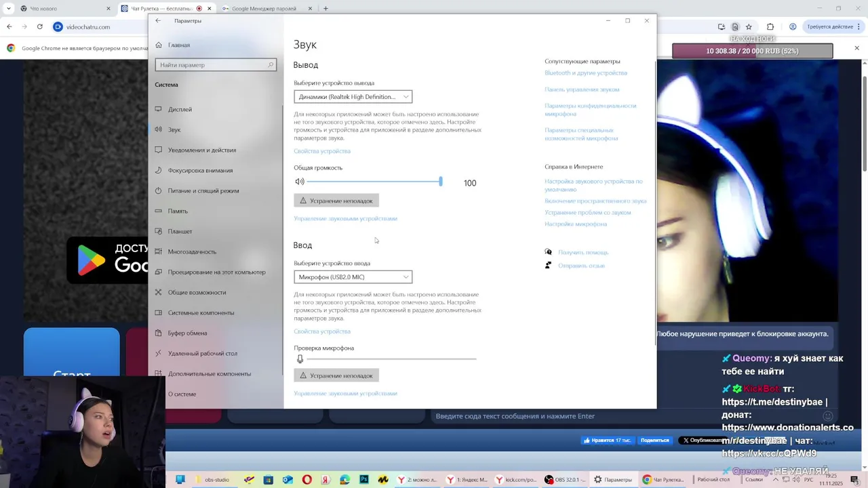
Task: Mute via speaker icon beside volume slider
Action: coord(300,182)
